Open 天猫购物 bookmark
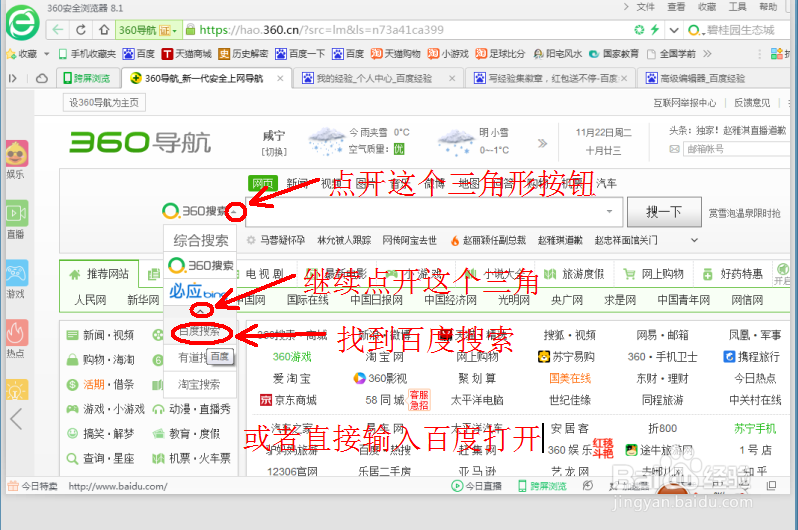This screenshot has height=530, width=798. [395, 53]
